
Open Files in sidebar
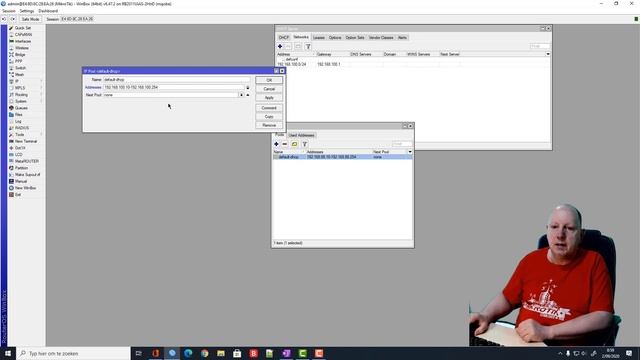tap(19, 115)
